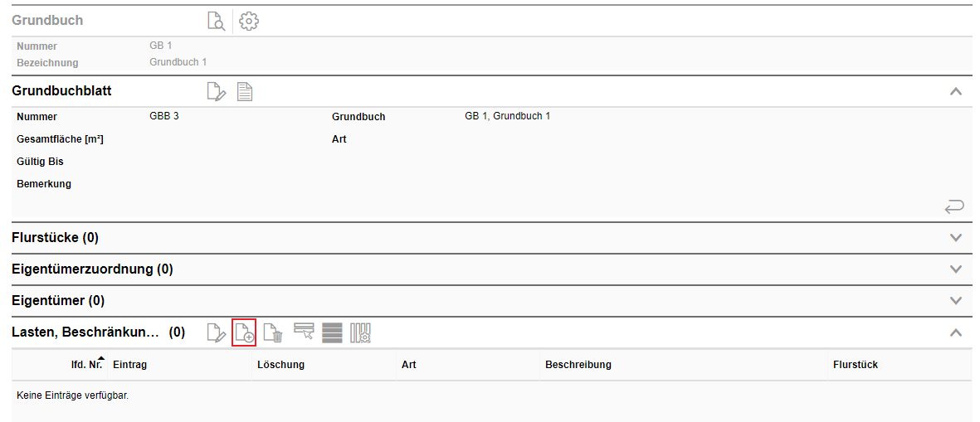Delete the selected Lasten entry
980x422 pixels.
(274, 332)
